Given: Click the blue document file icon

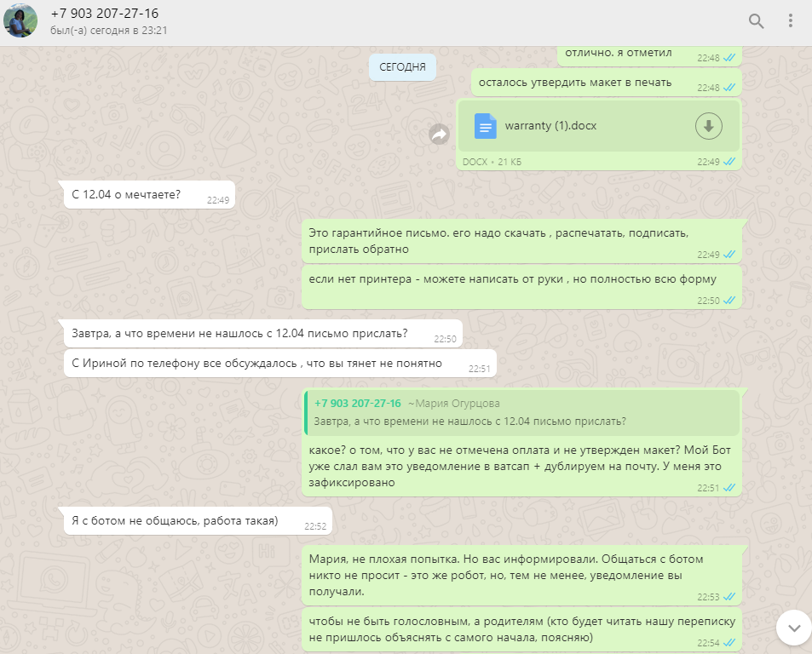Looking at the screenshot, I should tap(485, 126).
